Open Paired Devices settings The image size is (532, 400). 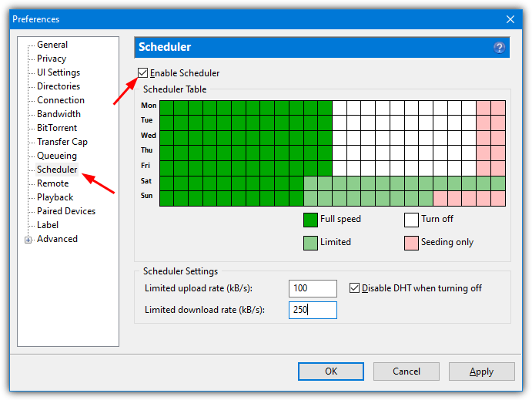click(66, 211)
